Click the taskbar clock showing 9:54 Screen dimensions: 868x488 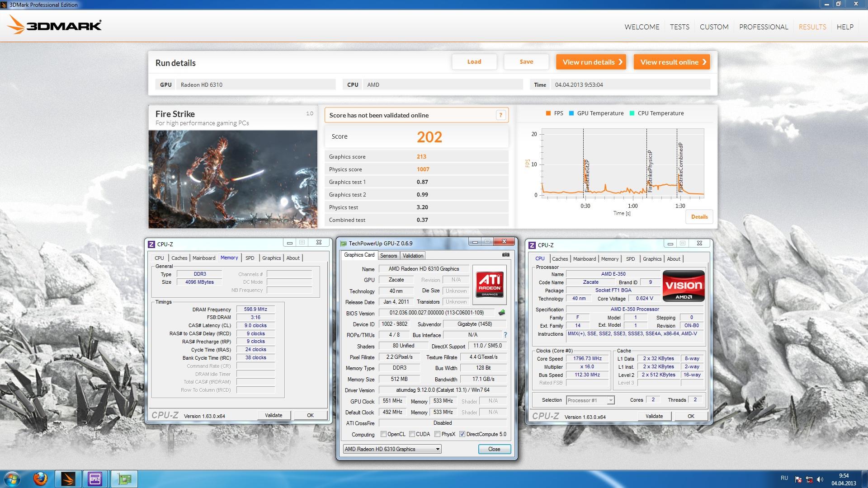coord(844,476)
